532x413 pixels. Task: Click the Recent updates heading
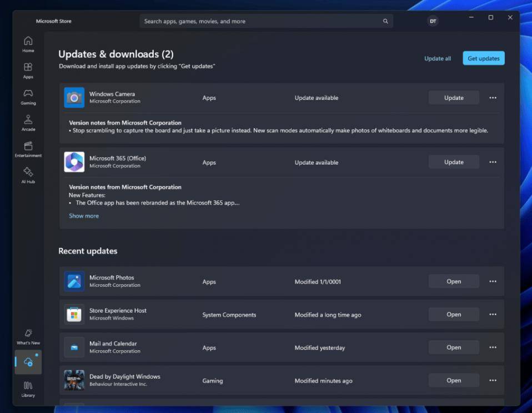click(88, 251)
